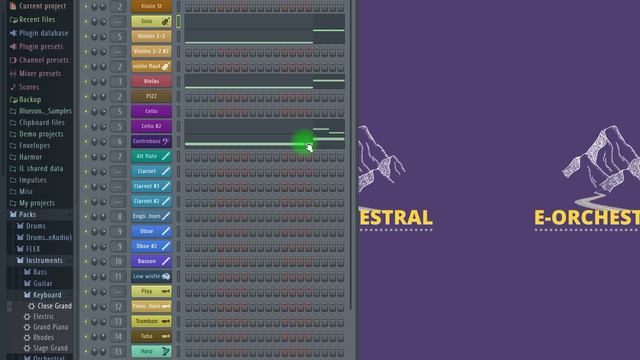Viewport: 640px width, 360px height.
Task: Click the Low wistle mixer track number 11
Action: pyautogui.click(x=118, y=276)
